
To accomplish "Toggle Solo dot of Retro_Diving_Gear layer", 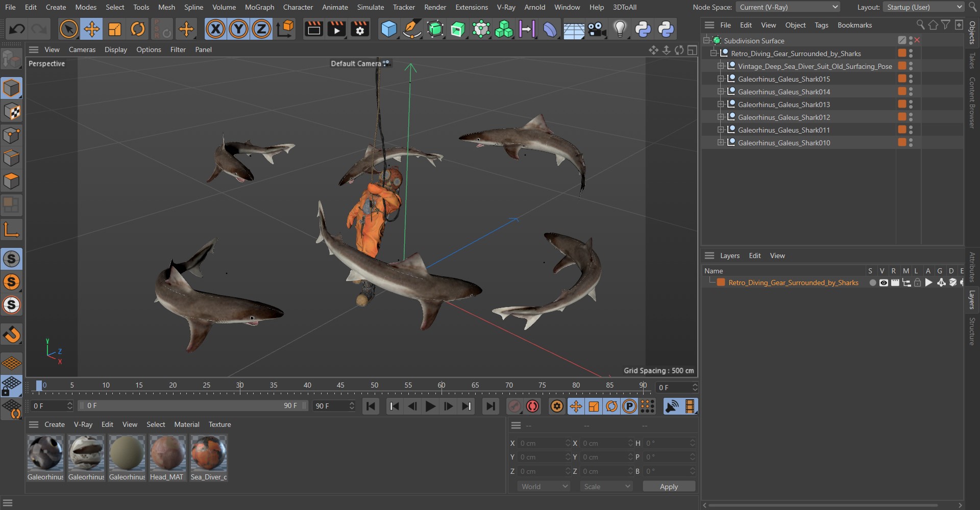I will point(872,283).
